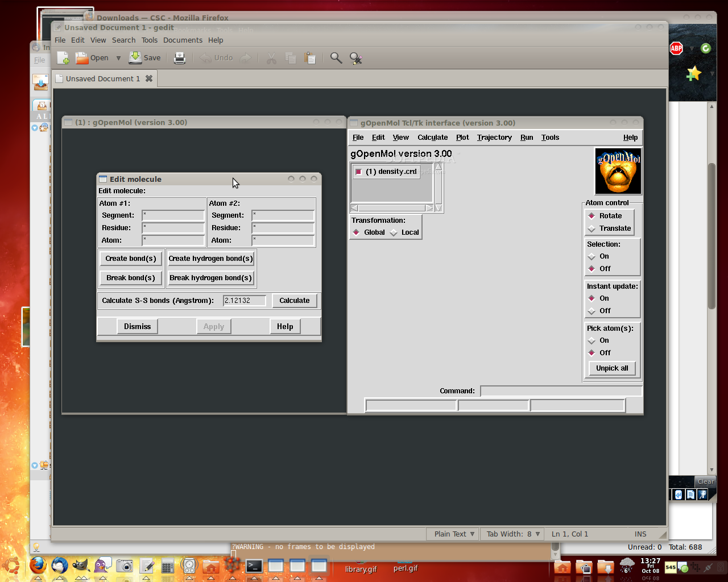Open gOpenMol Plot menu
Image resolution: width=728 pixels, height=582 pixels.
click(462, 138)
